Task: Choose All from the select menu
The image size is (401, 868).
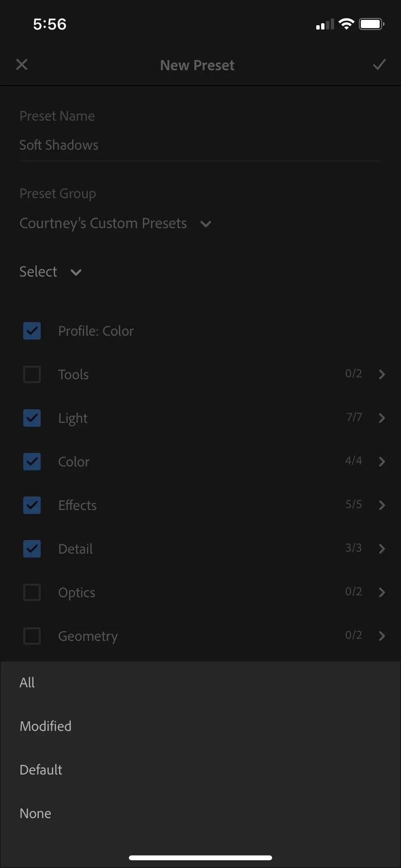Action: click(x=200, y=682)
